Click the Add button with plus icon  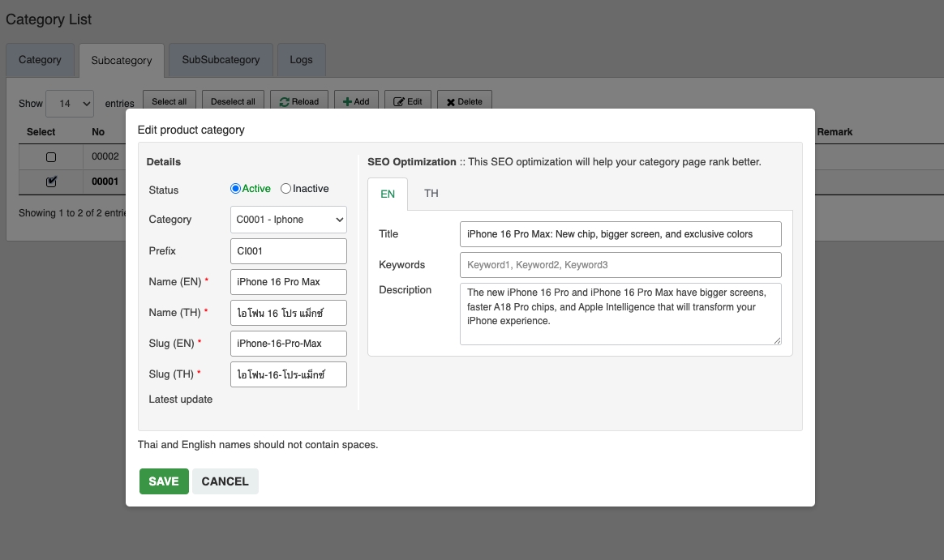click(355, 101)
